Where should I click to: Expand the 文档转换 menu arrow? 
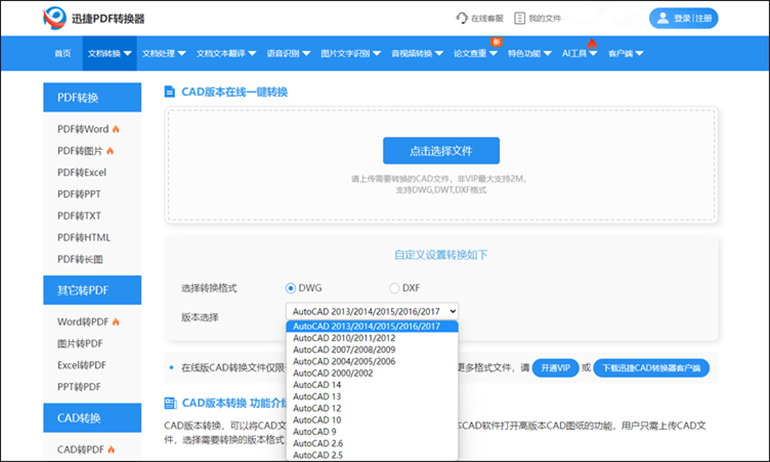pyautogui.click(x=128, y=54)
